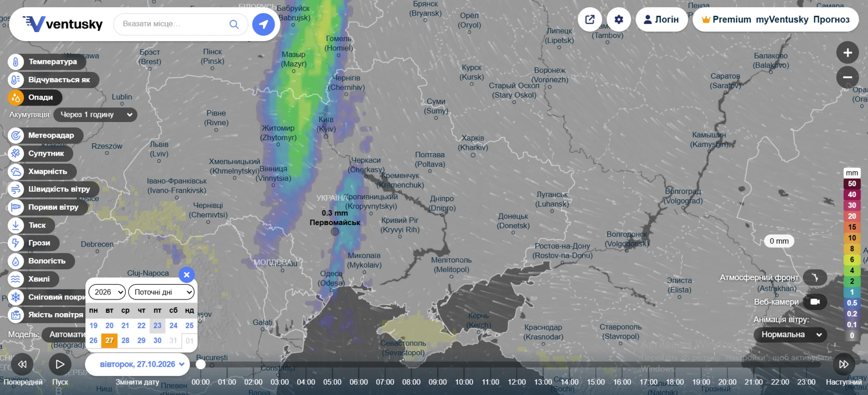Click the timeline slider handle at 00:00
The width and height of the screenshot is (868, 395).
point(201,364)
